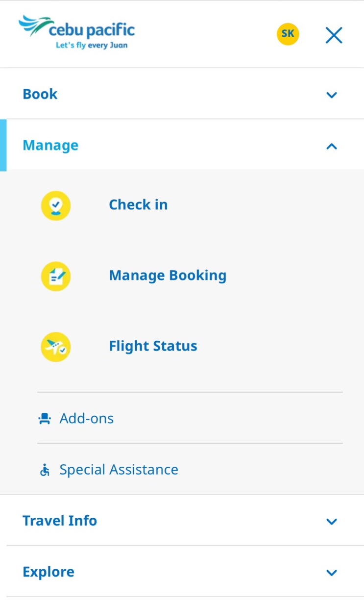Expand the Book section chevron
This screenshot has width=364, height=606.
332,95
